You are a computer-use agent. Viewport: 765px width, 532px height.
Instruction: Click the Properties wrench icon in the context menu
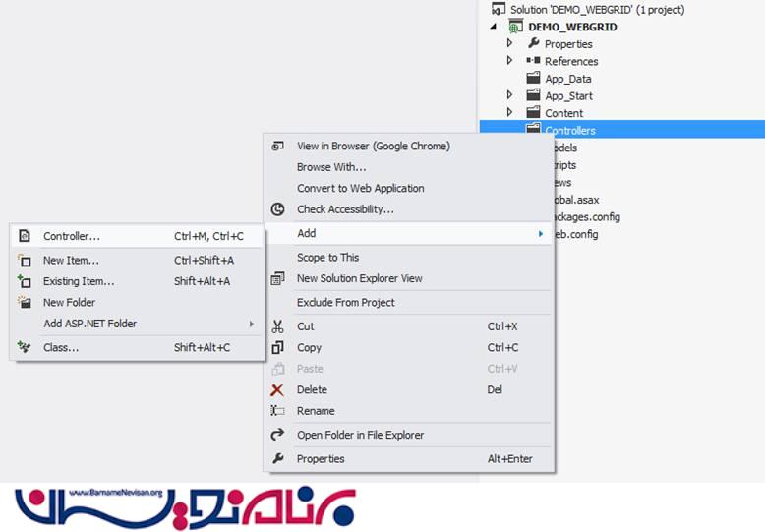(x=277, y=459)
